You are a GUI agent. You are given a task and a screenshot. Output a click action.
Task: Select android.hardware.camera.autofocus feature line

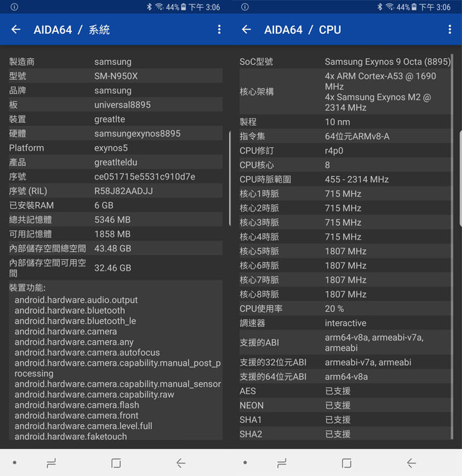[x=87, y=352]
